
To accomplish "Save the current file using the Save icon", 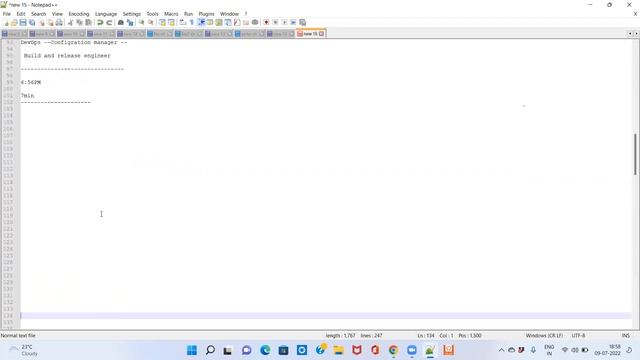I will 23,22.
